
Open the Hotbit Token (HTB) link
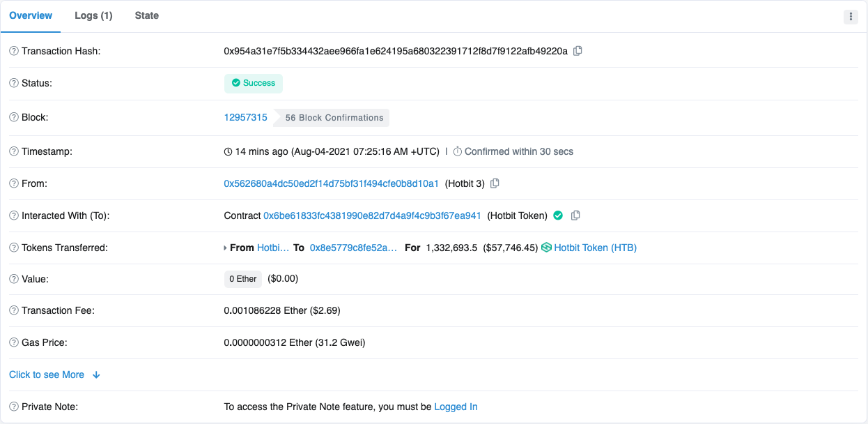pos(595,248)
